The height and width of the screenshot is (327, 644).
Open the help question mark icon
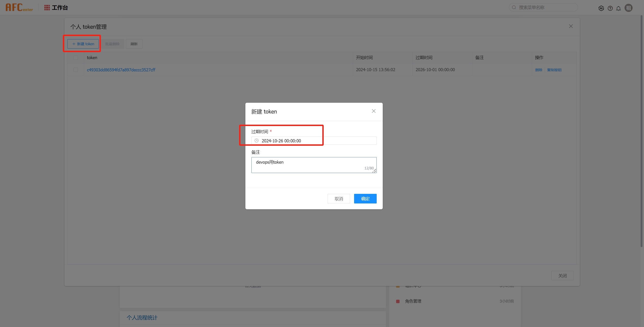click(610, 8)
